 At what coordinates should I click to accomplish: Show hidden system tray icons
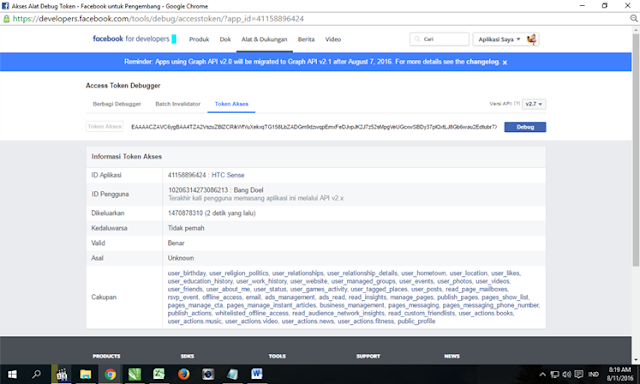542,375
